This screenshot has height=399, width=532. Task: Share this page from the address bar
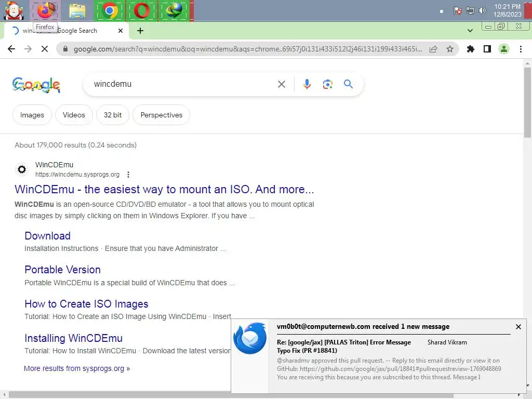[433, 49]
